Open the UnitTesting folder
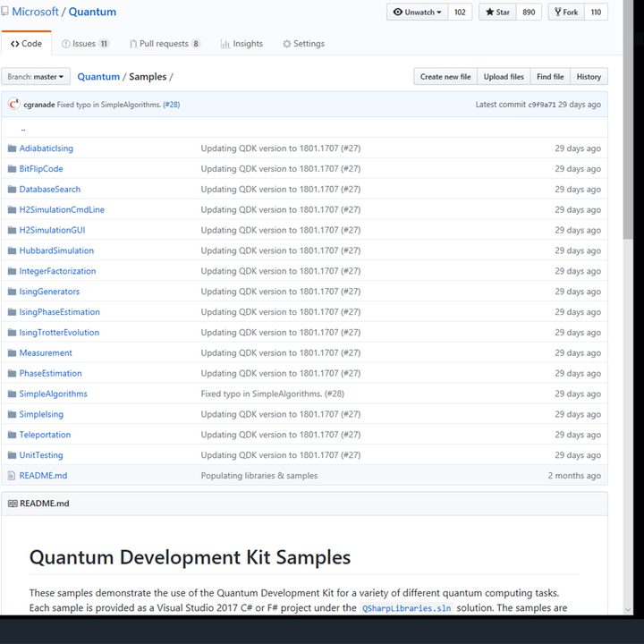 coord(41,455)
